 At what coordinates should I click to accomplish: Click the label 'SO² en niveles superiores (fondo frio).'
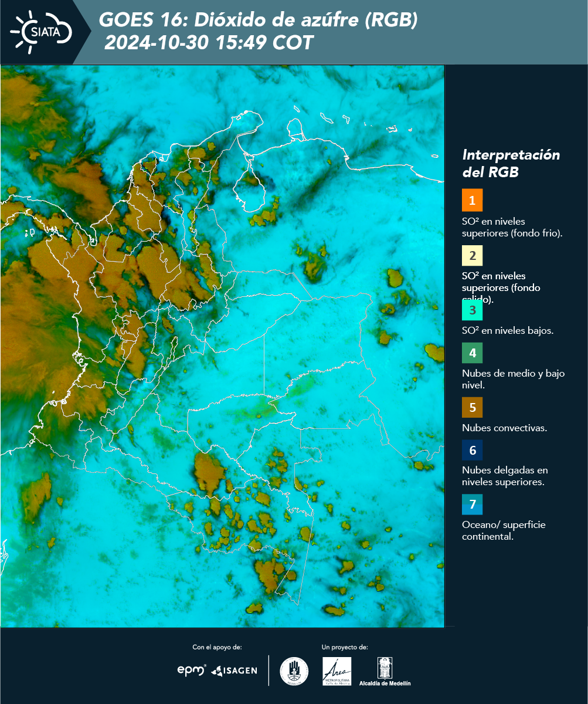point(512,227)
